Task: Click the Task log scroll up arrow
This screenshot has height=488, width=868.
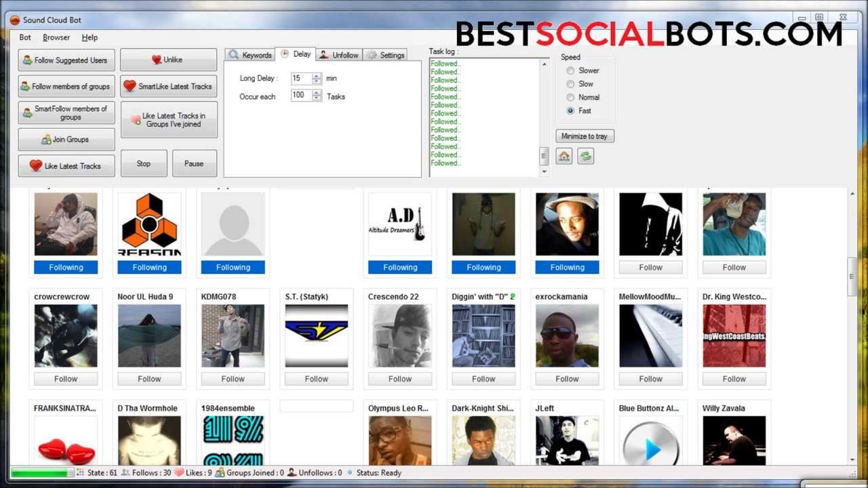Action: (543, 64)
